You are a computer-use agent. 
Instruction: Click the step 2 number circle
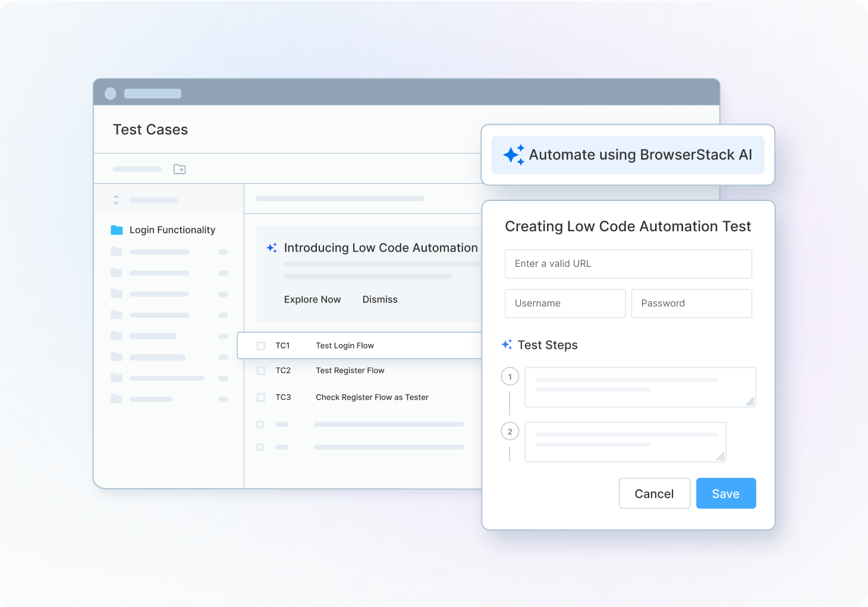coord(510,431)
